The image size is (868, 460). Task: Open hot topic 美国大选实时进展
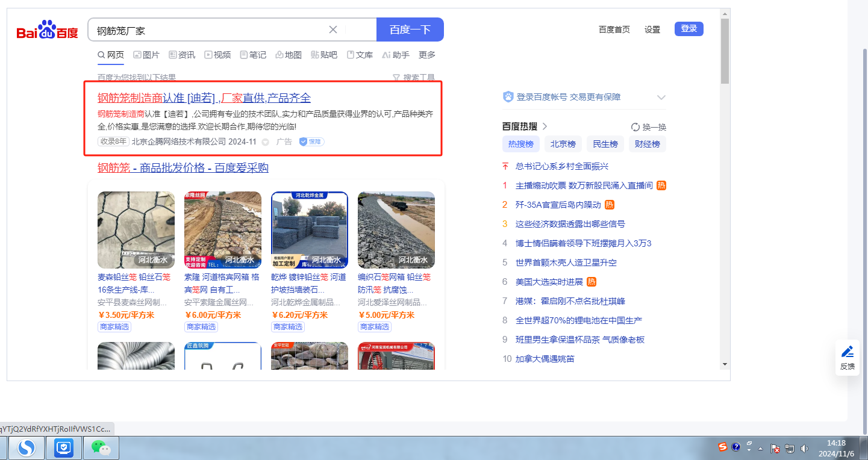click(x=549, y=282)
